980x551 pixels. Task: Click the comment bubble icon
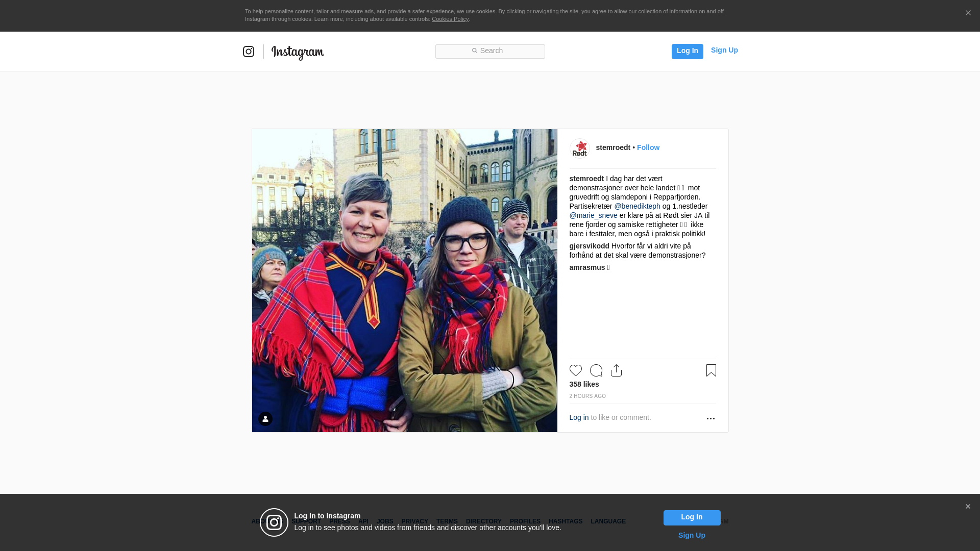click(x=596, y=370)
